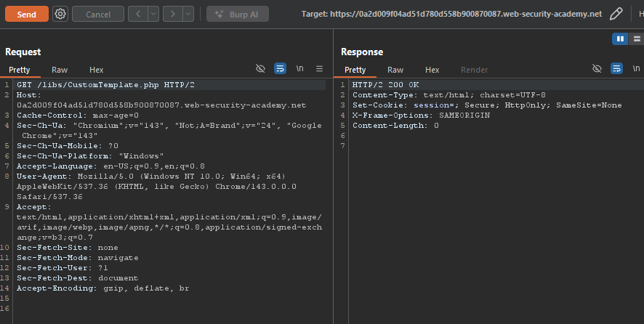Click Sec-Ch-Ua-Platform "Windows" header
644x324 pixels.
click(x=90, y=155)
